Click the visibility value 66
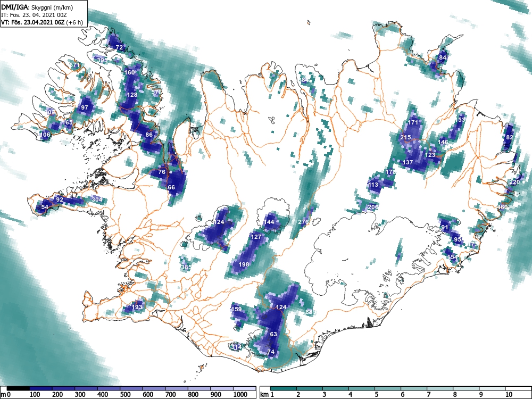Viewport: 532px width, 399px height. point(171,187)
